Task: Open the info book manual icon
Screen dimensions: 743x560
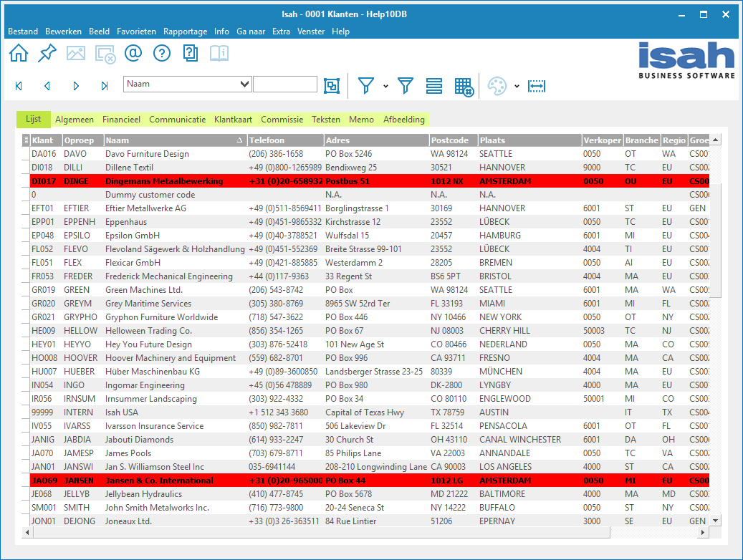Action: click(219, 53)
